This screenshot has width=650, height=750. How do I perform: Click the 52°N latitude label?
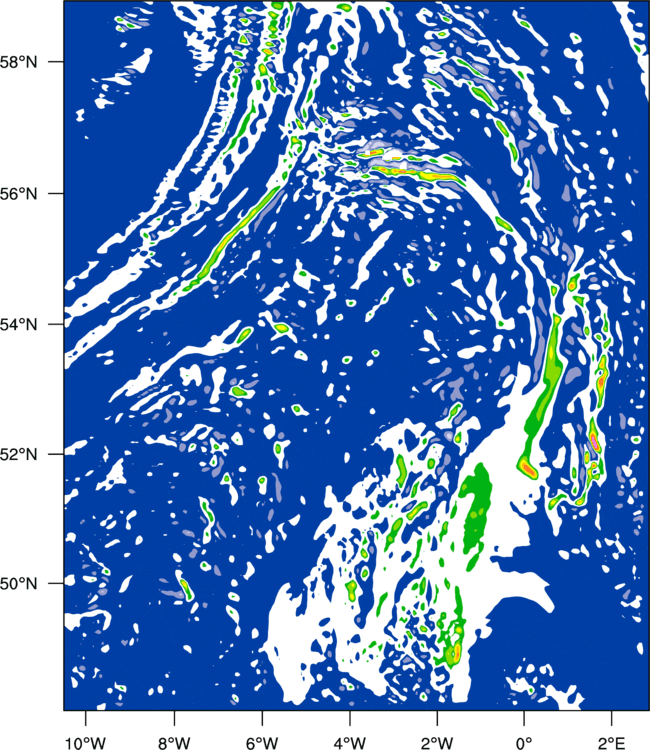click(19, 453)
